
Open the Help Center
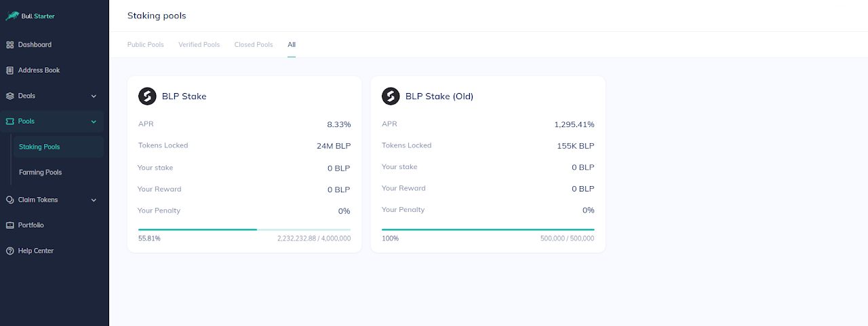pyautogui.click(x=36, y=251)
